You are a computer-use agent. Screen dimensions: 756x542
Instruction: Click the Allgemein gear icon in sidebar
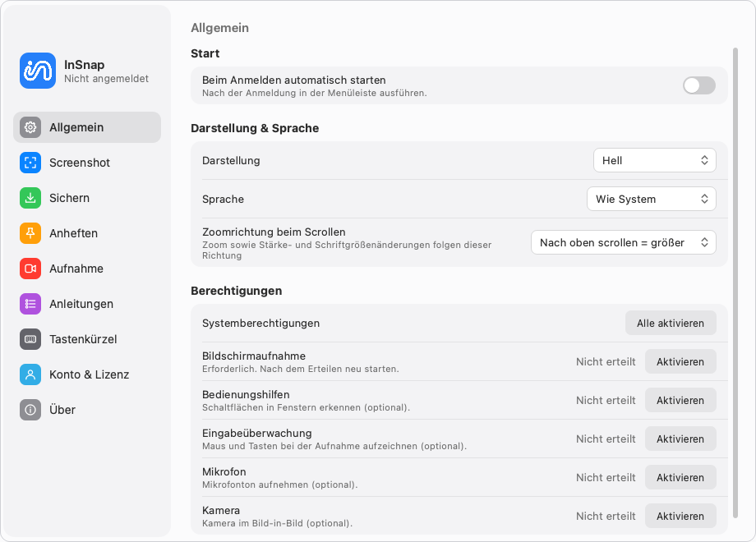[30, 127]
